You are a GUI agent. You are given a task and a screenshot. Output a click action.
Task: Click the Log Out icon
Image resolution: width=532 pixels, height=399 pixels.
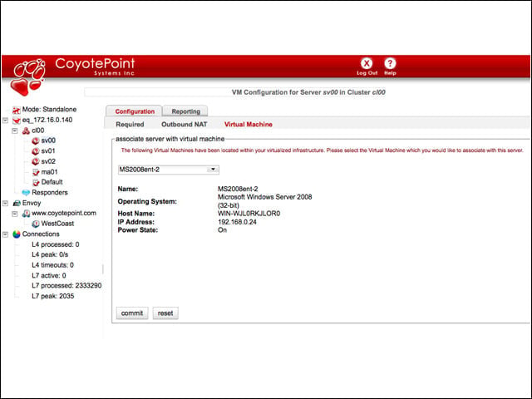(367, 63)
